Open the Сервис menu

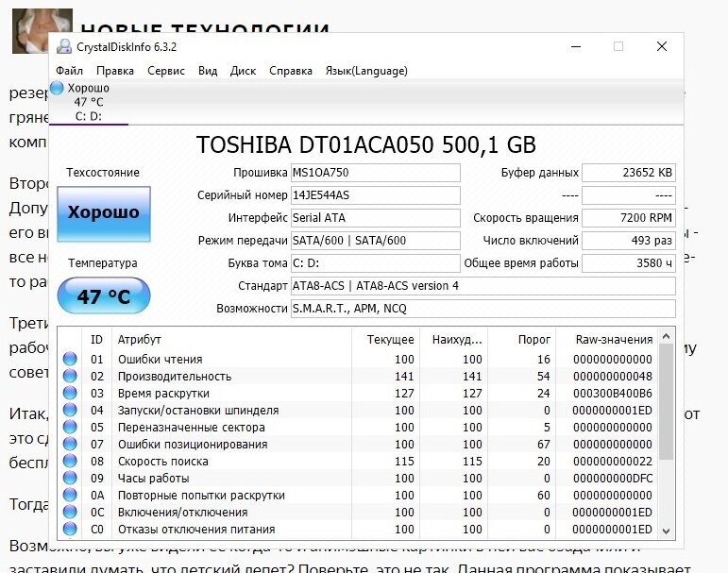(x=166, y=71)
